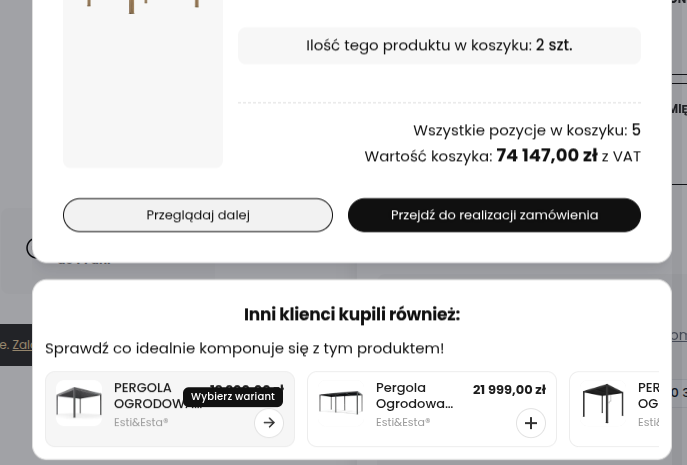The image size is (687, 465).
Task: Go to Przejdź do realizacji zamówienia
Action: (x=494, y=215)
